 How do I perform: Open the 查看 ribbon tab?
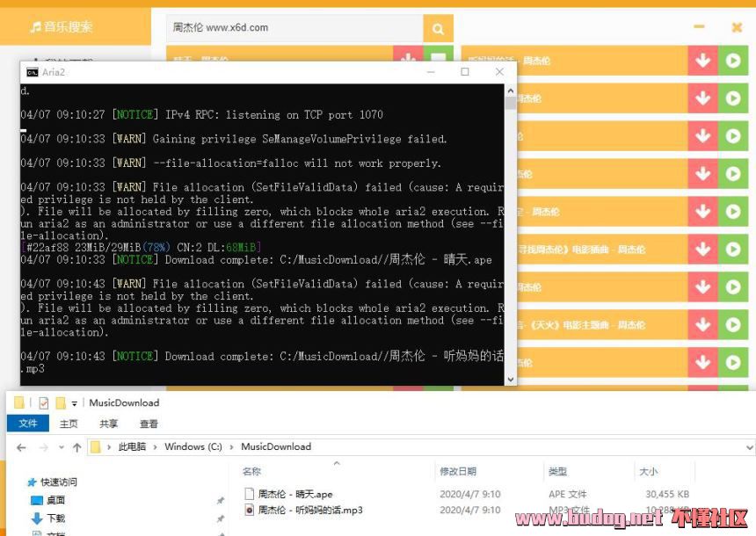(149, 424)
